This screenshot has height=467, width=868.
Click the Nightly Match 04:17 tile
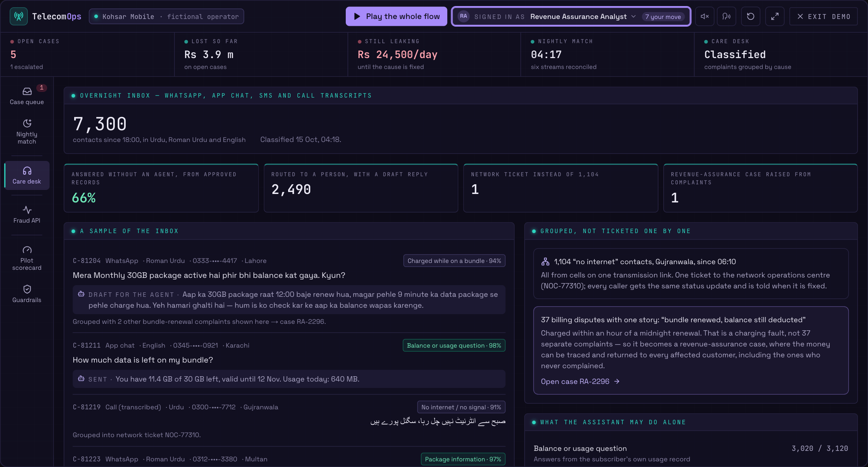coord(607,54)
